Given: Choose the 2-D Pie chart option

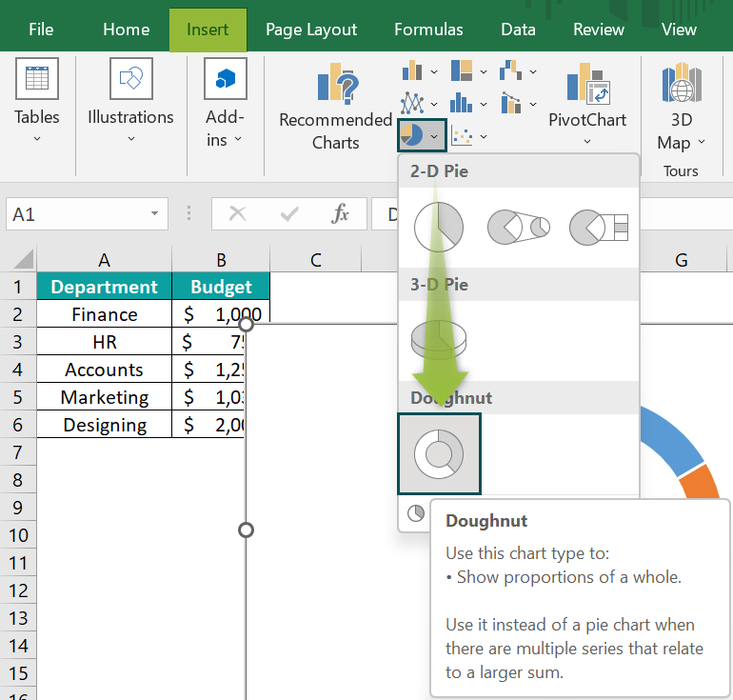Looking at the screenshot, I should (439, 227).
